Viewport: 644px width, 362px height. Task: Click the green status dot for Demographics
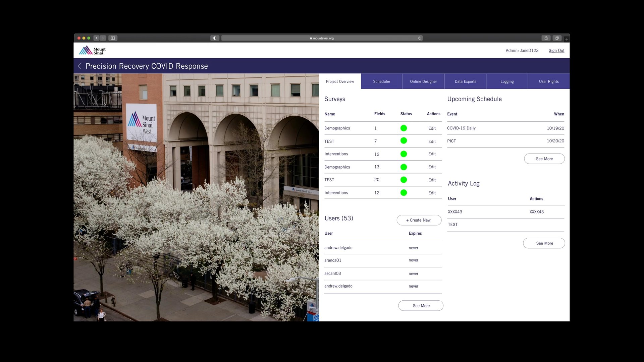(404, 128)
